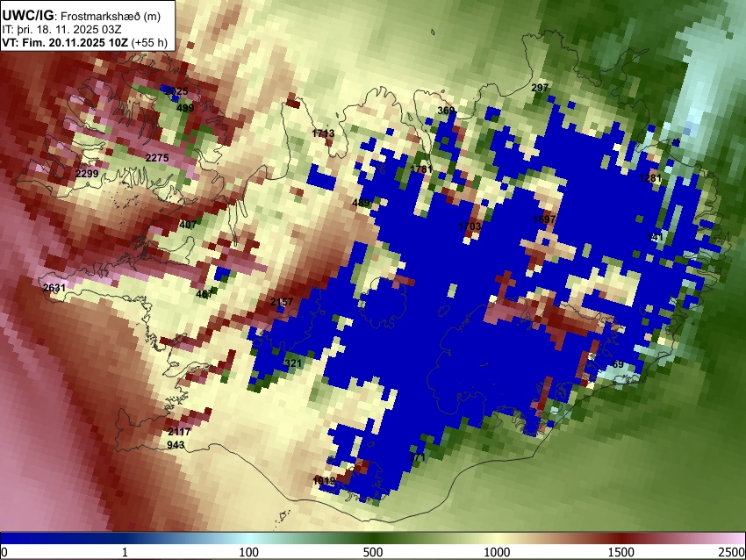Click the map value 2157
Screen dimensions: 746x560
coord(282,302)
